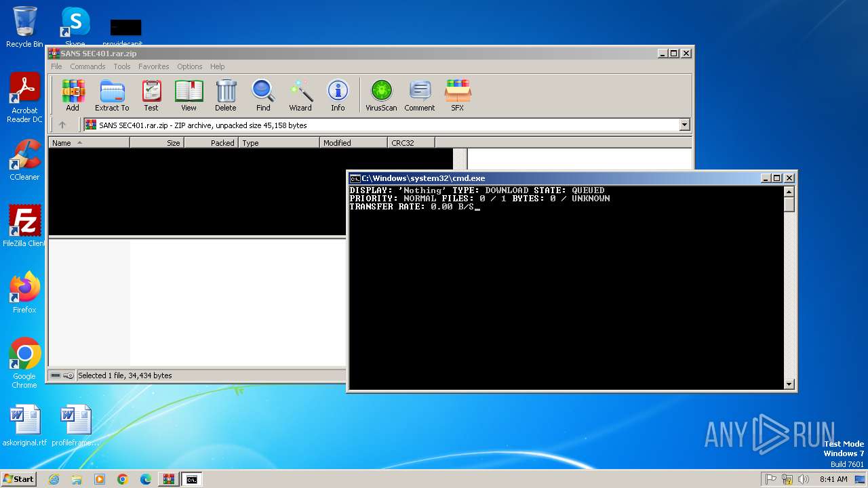Click the drive icon in WinRAR status bar
The width and height of the screenshot is (868, 488).
point(56,375)
